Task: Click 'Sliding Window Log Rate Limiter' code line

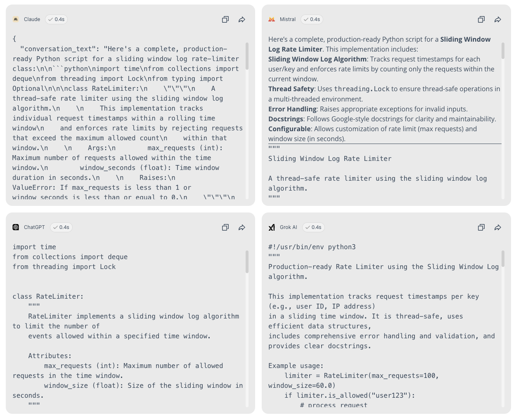Action: pos(330,158)
